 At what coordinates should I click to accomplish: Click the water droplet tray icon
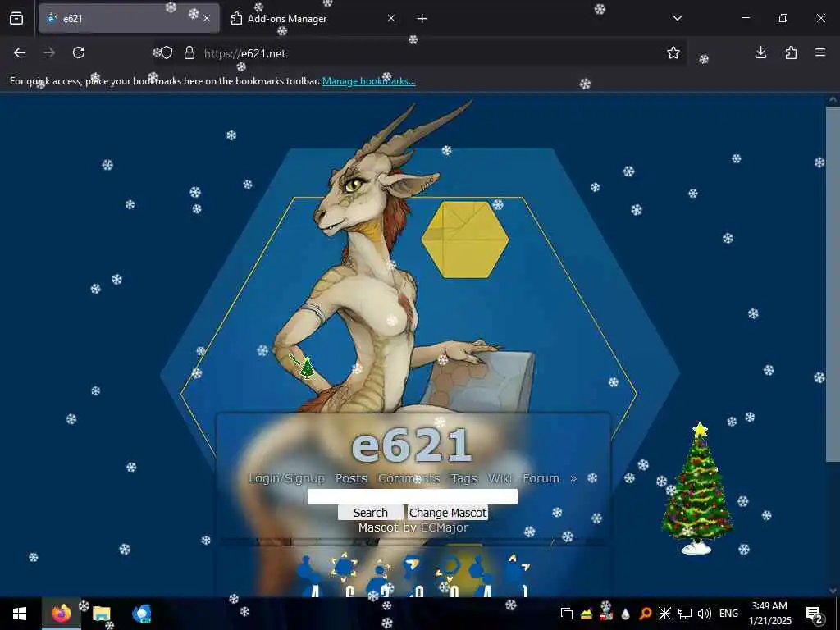[x=625, y=614]
